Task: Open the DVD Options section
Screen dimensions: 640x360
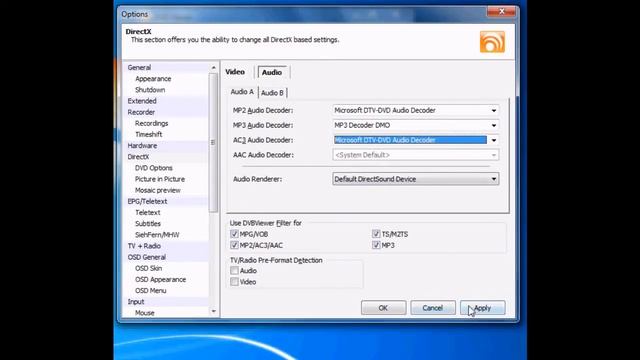Action: point(154,168)
